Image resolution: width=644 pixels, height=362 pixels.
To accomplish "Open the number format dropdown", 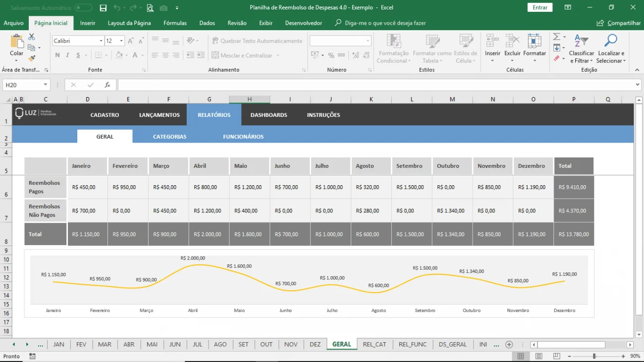I will click(x=368, y=41).
